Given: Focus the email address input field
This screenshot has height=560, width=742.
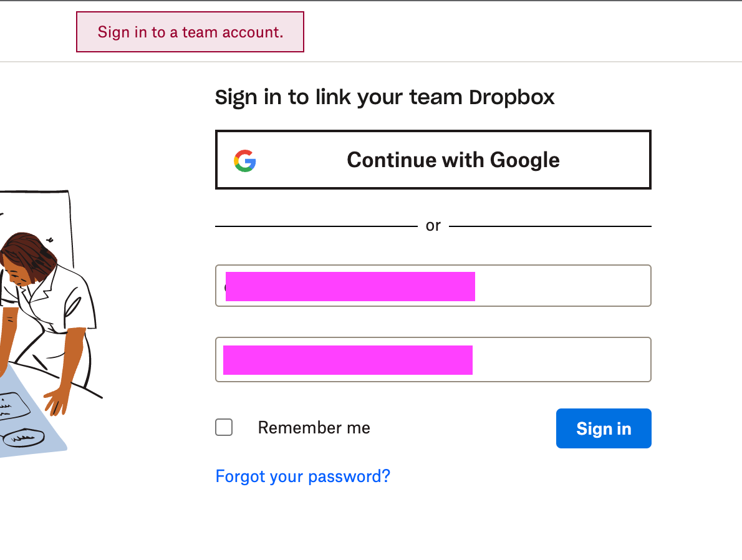Looking at the screenshot, I should [x=433, y=286].
